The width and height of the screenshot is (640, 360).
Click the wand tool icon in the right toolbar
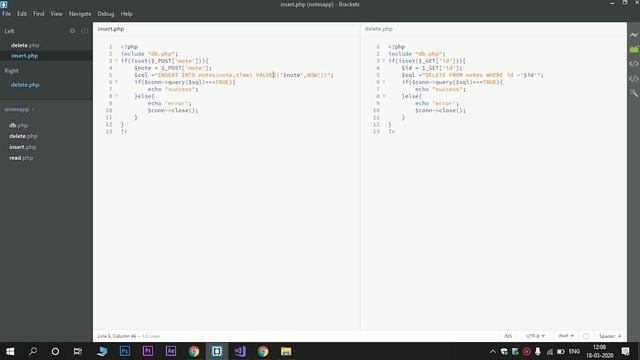(633, 93)
